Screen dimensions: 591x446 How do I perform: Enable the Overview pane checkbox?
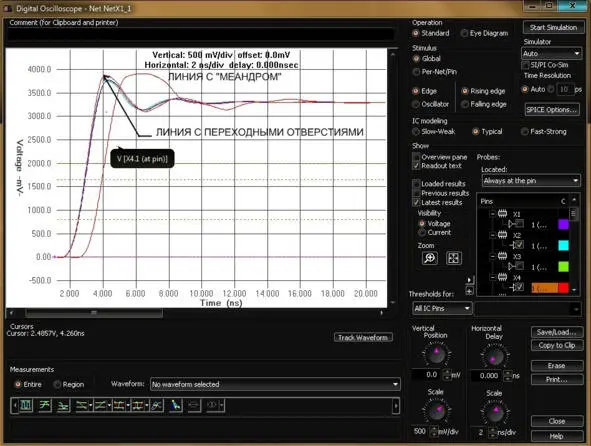click(416, 157)
